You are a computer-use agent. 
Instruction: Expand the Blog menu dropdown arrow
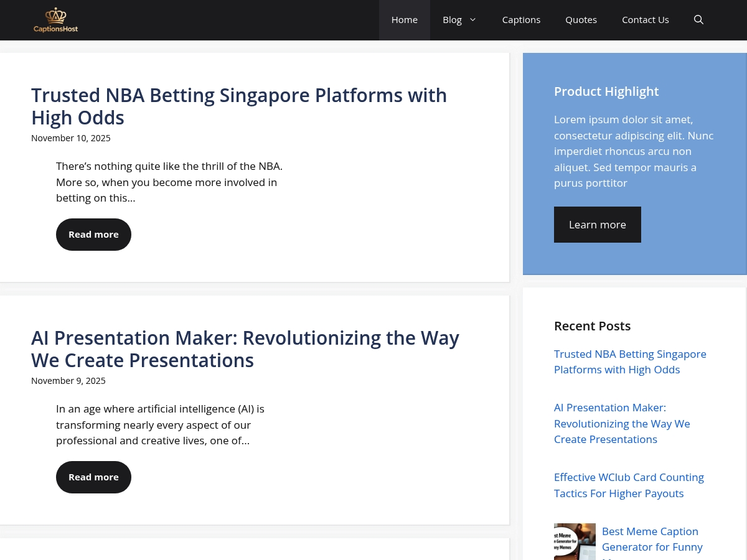[x=472, y=20]
